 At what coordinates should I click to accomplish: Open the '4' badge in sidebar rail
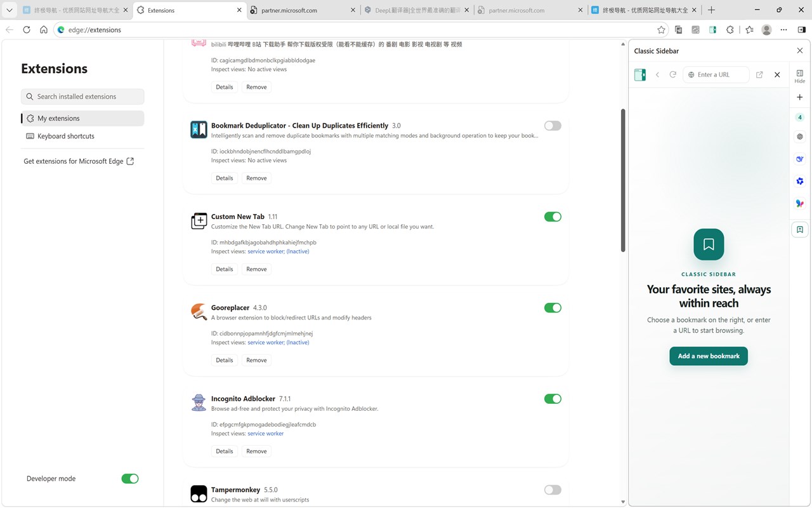(799, 117)
